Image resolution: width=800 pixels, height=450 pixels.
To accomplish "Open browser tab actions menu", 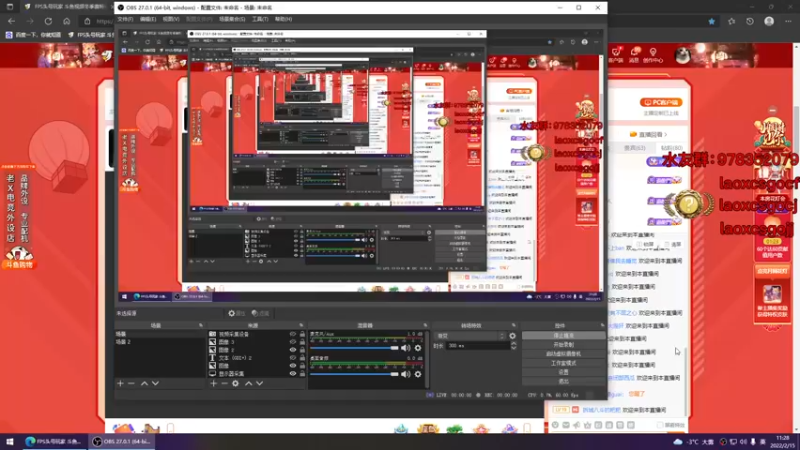I will pyautogui.click(x=10, y=7).
